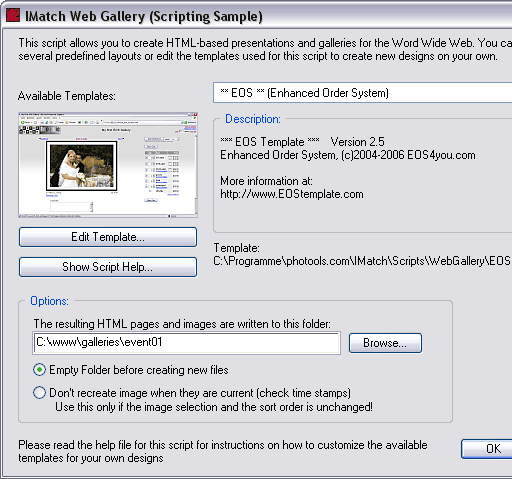Click the http://www.EOStemplate.com address text
The image size is (512, 479).
pos(292,194)
